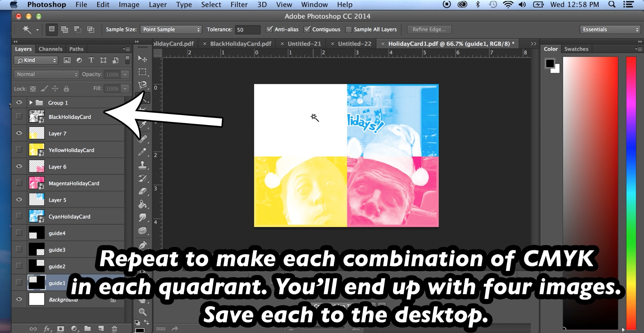
Task: Toggle visibility of the BlackHolidayCard layer
Action: coord(18,116)
